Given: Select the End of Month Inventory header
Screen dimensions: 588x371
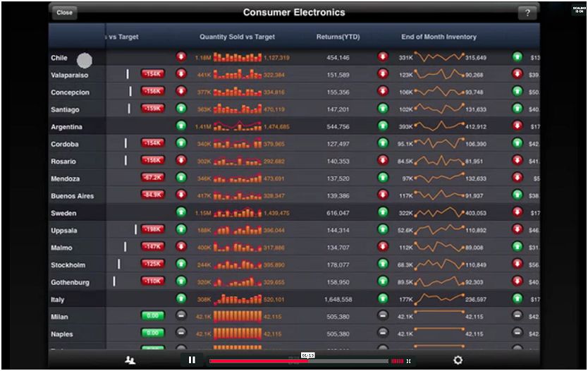Looking at the screenshot, I should point(439,37).
